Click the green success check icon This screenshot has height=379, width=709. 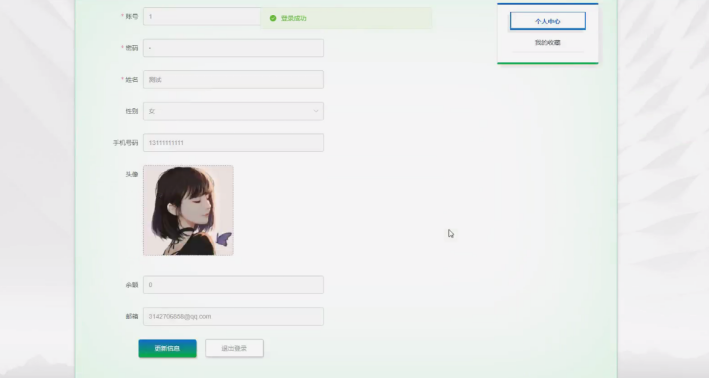pyautogui.click(x=273, y=18)
